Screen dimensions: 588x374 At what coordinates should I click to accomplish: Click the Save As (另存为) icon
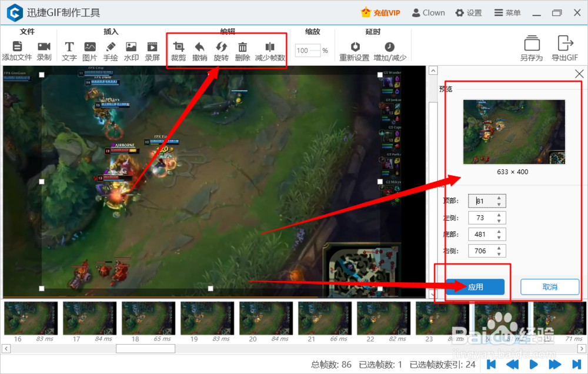pyautogui.click(x=532, y=43)
